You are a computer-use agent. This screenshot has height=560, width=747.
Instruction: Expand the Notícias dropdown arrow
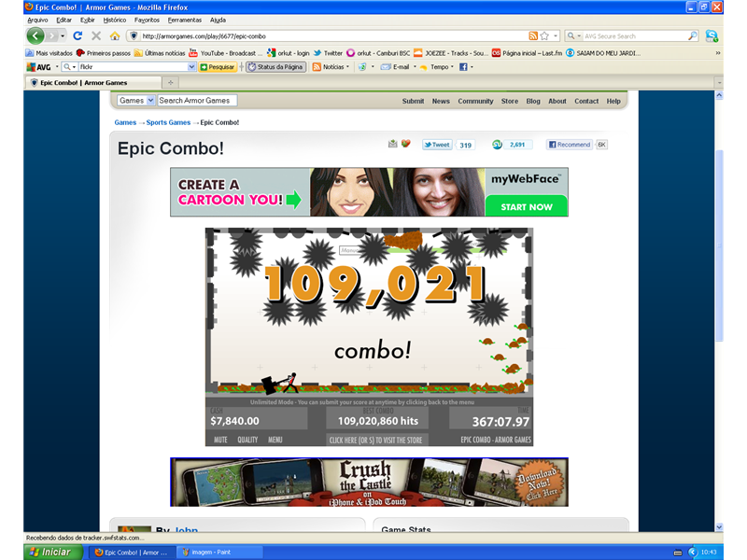[347, 67]
